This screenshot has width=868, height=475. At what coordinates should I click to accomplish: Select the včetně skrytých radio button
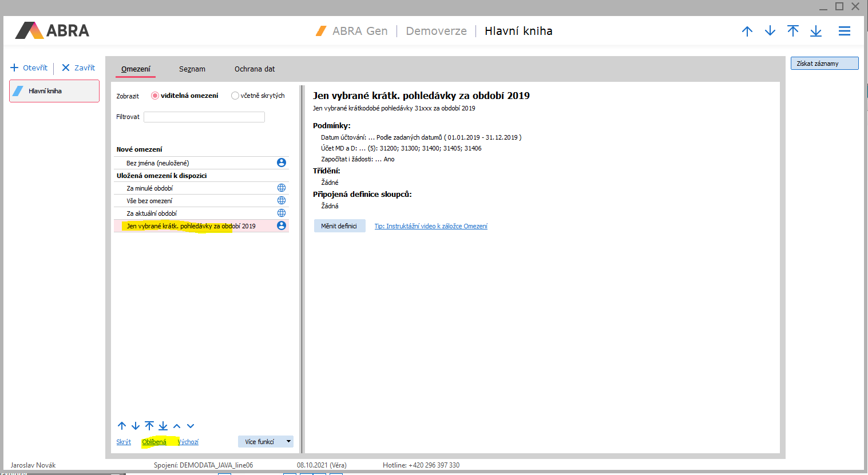[235, 96]
